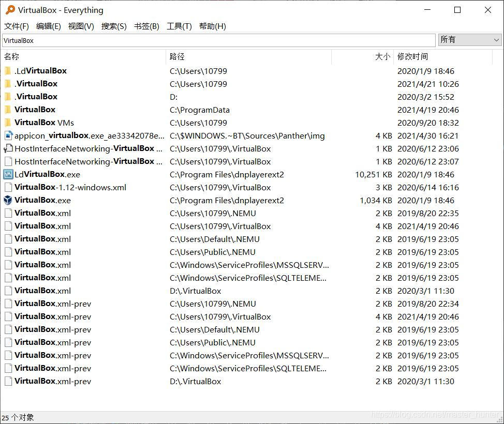Click the HostInterfaceNetworking-VirtualBox document icon
The width and height of the screenshot is (504, 424).
[x=8, y=148]
